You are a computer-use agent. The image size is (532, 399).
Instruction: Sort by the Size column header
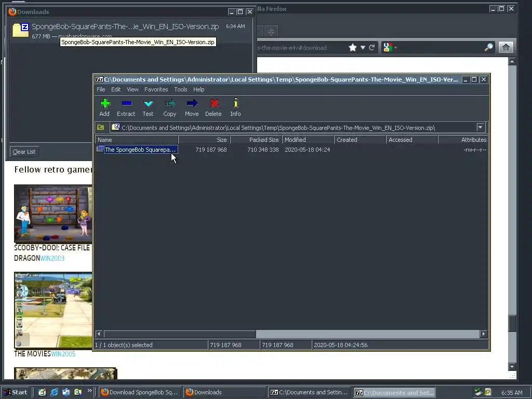204,139
